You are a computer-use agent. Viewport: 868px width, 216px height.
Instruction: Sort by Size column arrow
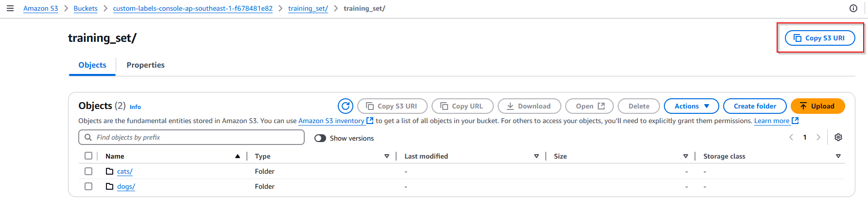pos(686,156)
